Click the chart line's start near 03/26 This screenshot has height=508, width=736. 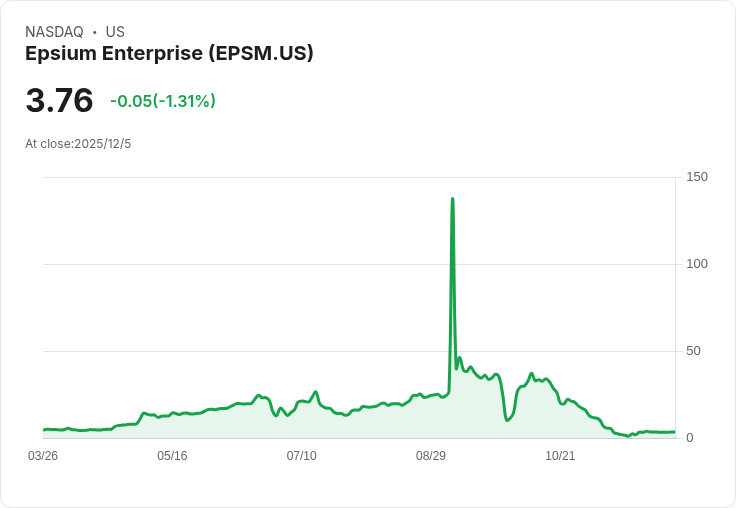(44, 430)
